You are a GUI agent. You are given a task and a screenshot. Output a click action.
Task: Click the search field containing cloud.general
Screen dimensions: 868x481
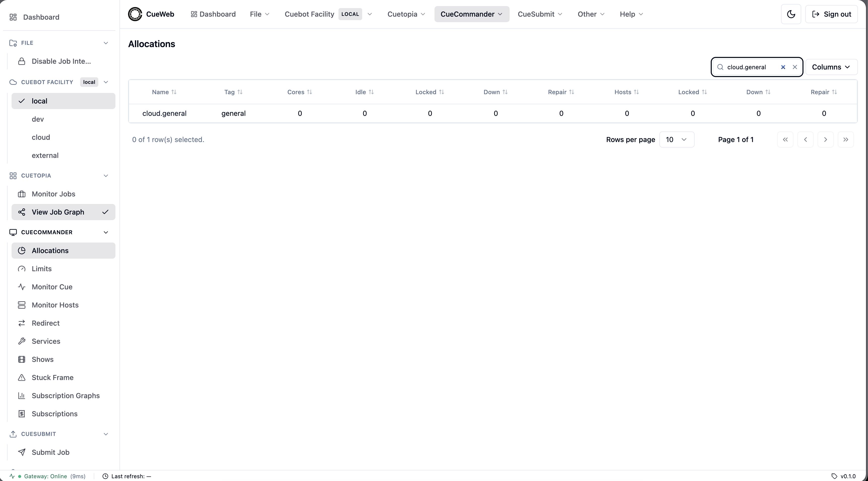757,67
